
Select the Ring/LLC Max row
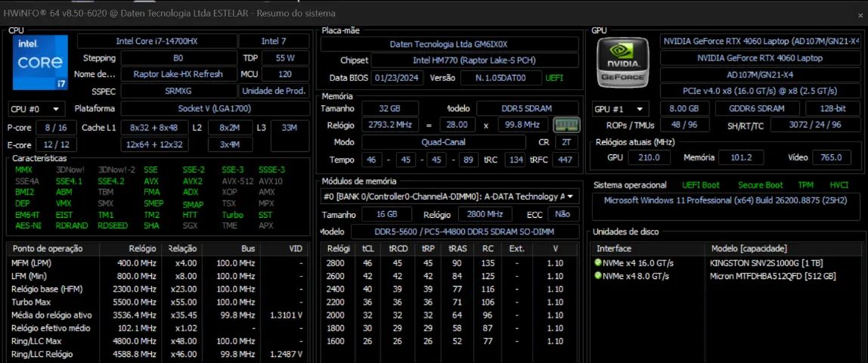[x=157, y=341]
